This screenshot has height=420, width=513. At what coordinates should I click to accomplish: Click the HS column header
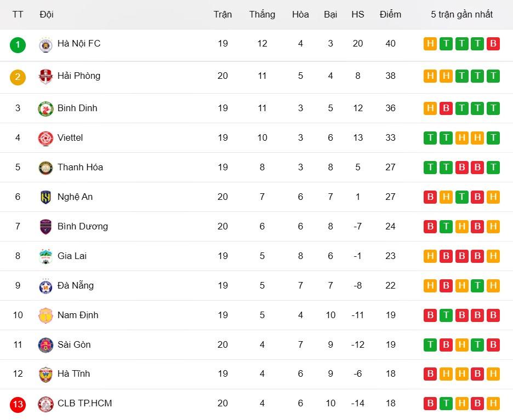tap(358, 14)
